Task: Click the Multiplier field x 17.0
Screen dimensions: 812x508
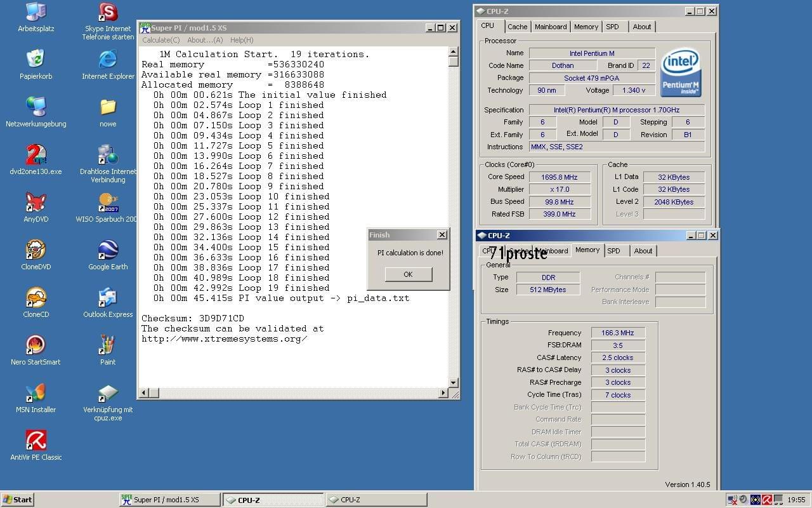Action: tap(559, 189)
